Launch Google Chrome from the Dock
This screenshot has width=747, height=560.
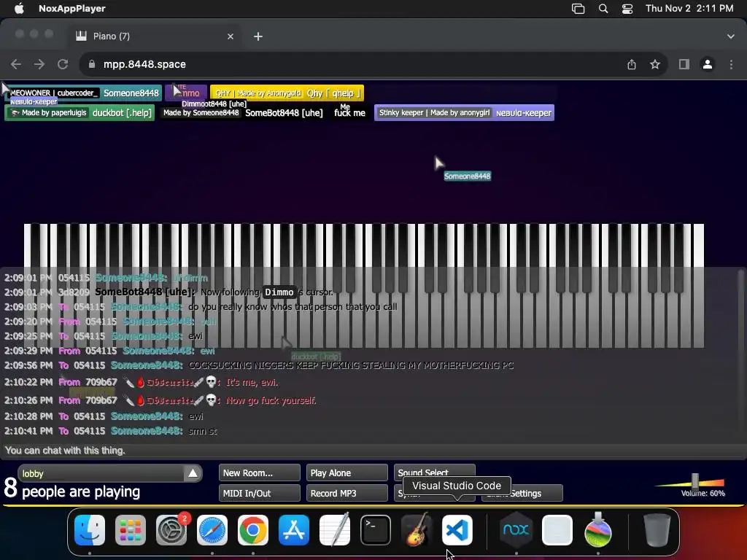click(253, 530)
